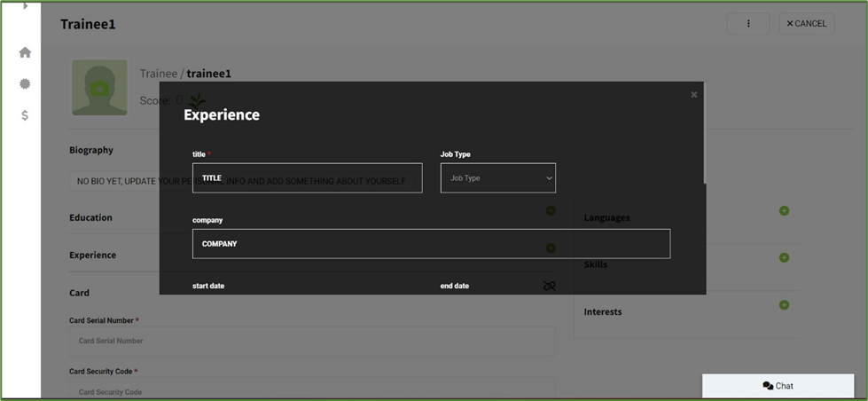Image resolution: width=868 pixels, height=401 pixels.
Task: Open the gear settings icon in sidebar
Action: pos(25,83)
